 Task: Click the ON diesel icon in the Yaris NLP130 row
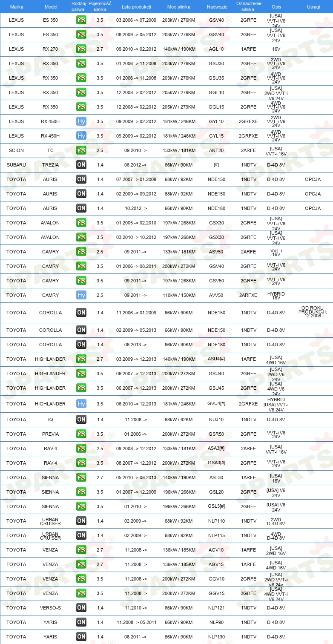(x=81, y=637)
